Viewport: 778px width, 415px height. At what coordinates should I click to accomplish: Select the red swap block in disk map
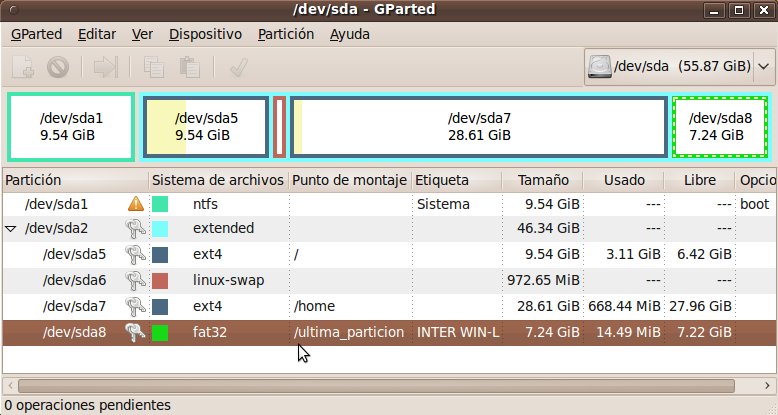tap(279, 127)
